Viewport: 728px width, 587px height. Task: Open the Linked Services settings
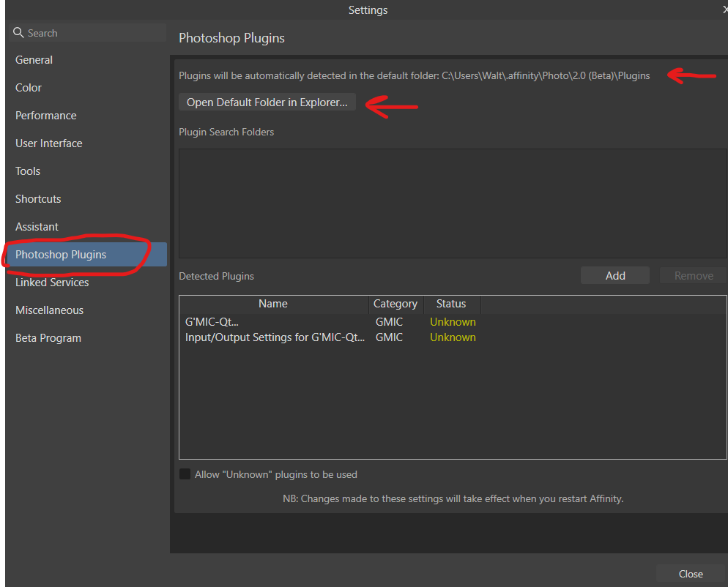(51, 282)
